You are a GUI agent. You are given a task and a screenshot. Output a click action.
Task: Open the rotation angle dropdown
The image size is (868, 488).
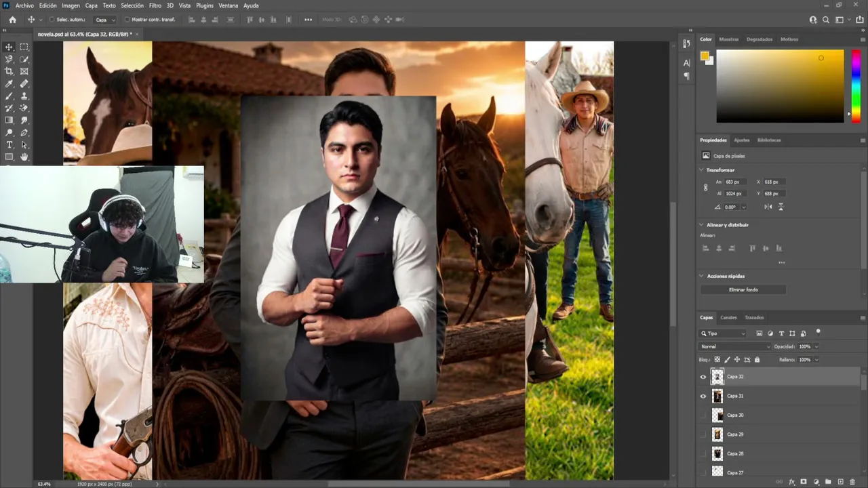(743, 207)
